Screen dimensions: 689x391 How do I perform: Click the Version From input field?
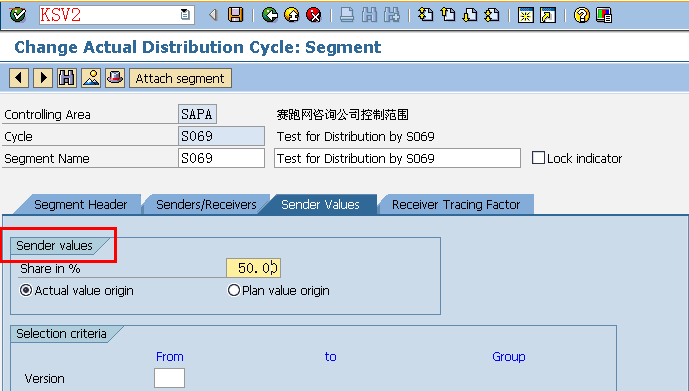[169, 378]
